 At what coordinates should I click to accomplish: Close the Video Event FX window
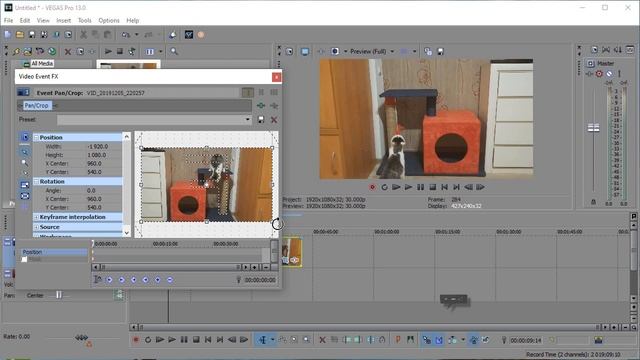[276, 77]
